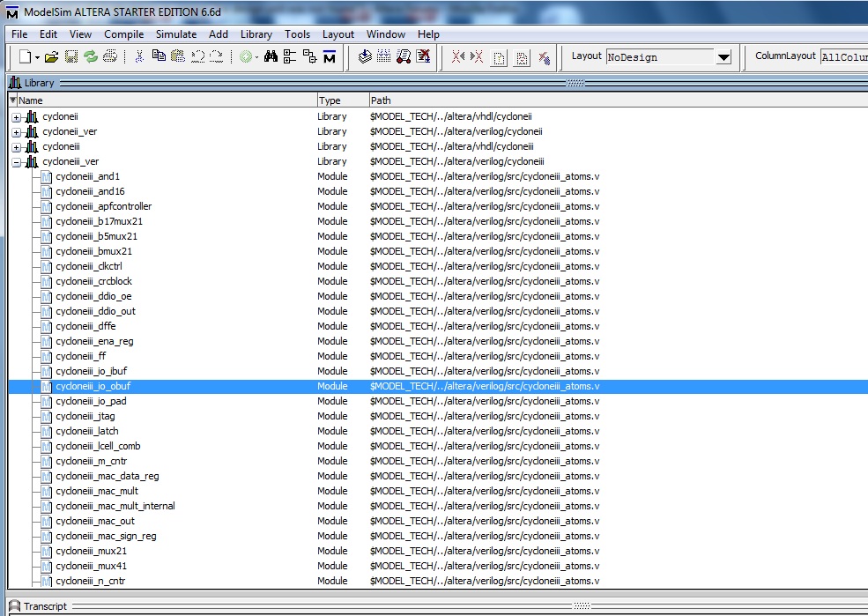Select the cycloneiii_io_obuf module row
This screenshot has width=868, height=616.
click(x=439, y=386)
